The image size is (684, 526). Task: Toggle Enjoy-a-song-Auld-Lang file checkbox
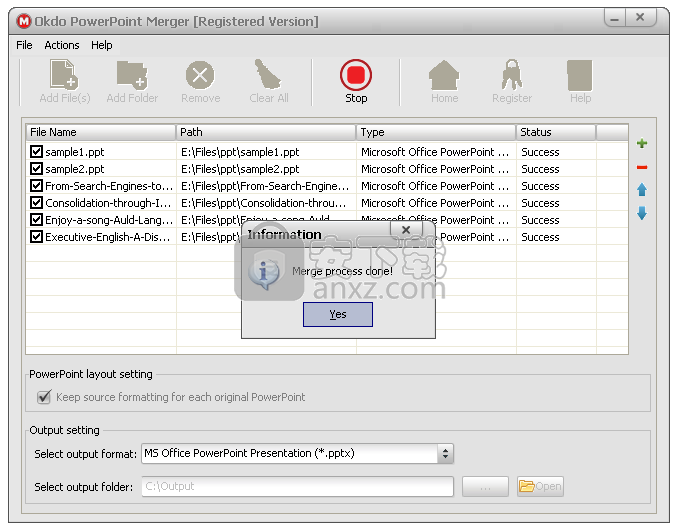point(36,220)
